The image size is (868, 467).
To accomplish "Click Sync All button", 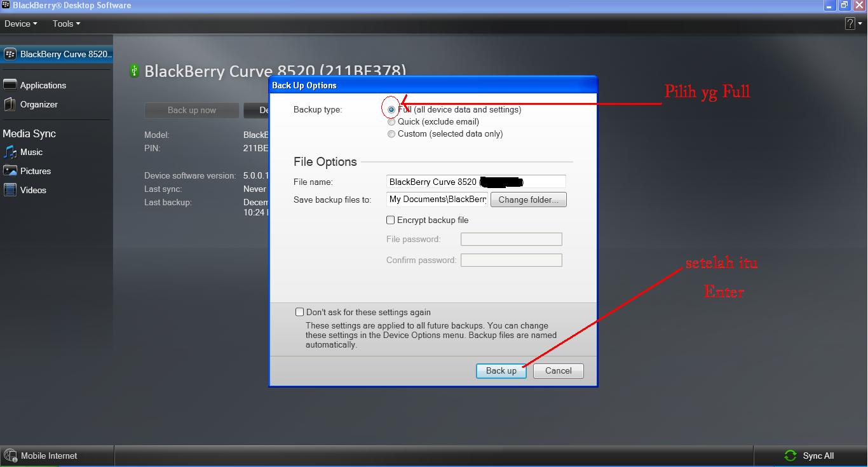I will point(810,456).
